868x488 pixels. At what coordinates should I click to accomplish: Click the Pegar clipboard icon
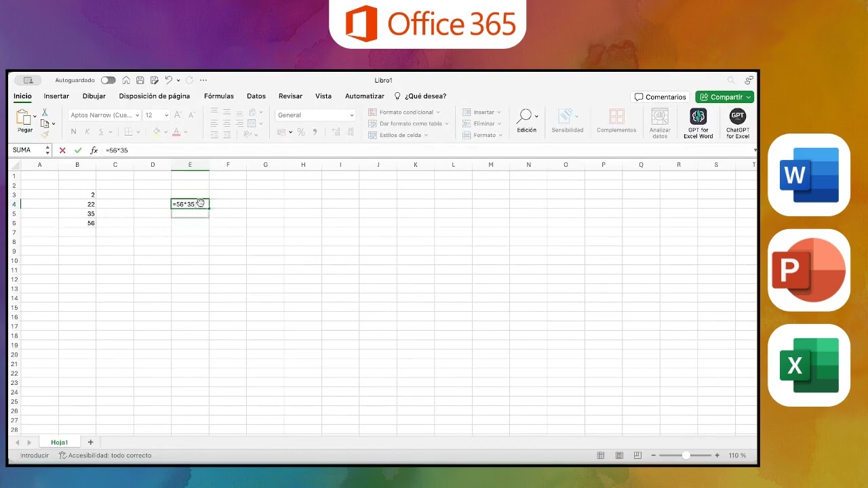point(23,117)
